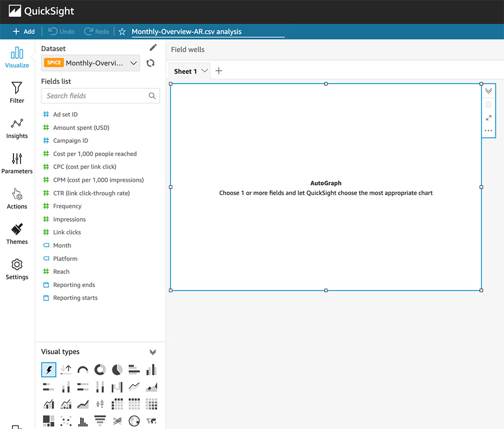Pick the KPI visual type
504x429 pixels.
(66, 370)
